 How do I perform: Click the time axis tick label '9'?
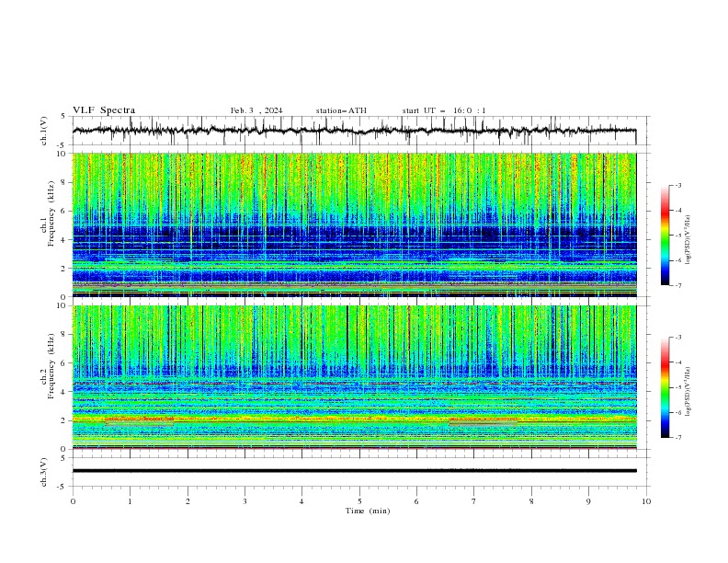588,501
